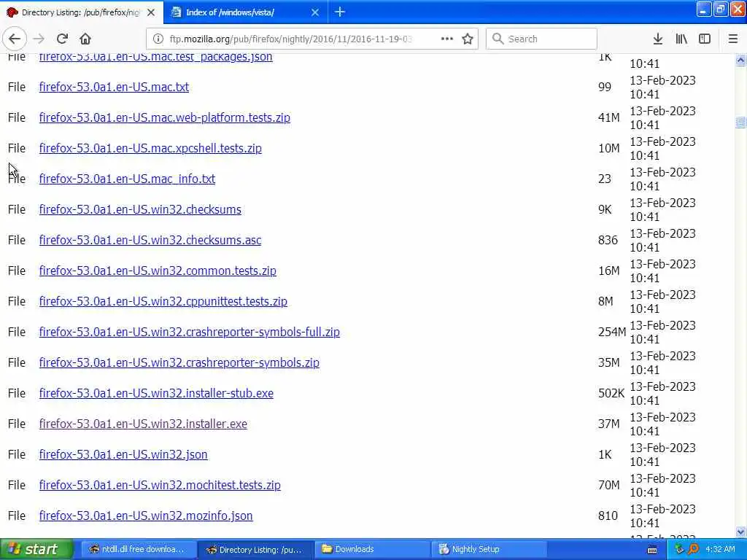
Task: Go back to the previous page
Action: (15, 39)
